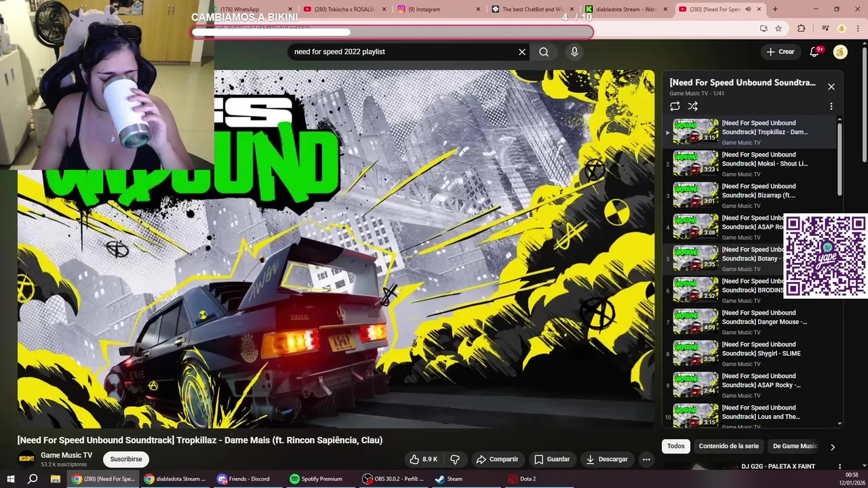
Task: Switch to The best ChatBot tab
Action: pos(531,9)
